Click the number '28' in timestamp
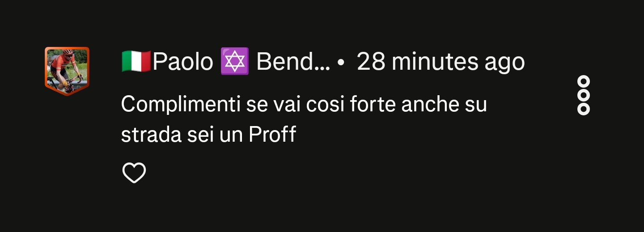Image resolution: width=644 pixels, height=232 pixels. click(x=371, y=62)
